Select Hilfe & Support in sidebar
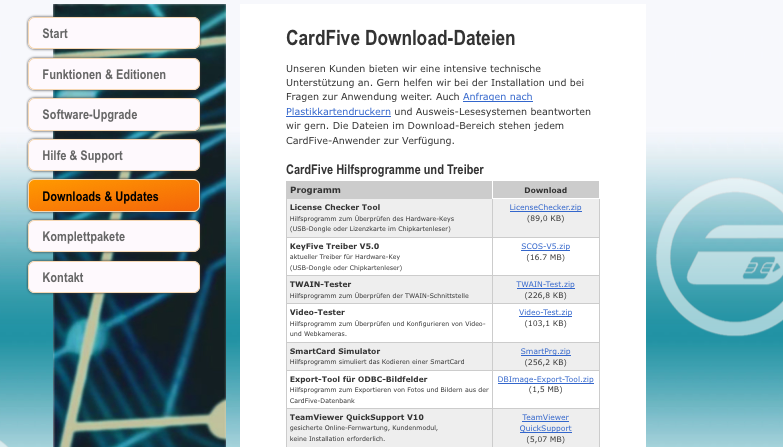The image size is (783, 447). click(114, 155)
